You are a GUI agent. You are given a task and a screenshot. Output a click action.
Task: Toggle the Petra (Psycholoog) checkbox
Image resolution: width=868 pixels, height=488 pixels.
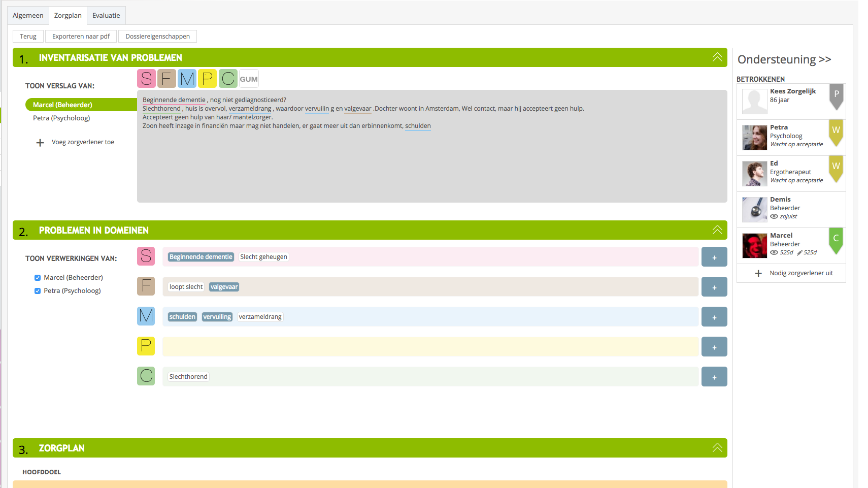pos(38,291)
